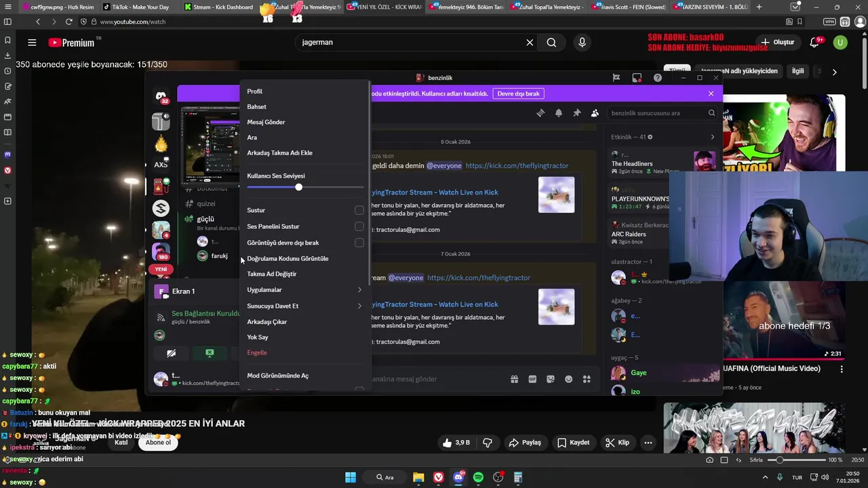Open Spotify from the taskbar
The width and height of the screenshot is (868, 488).
478,477
